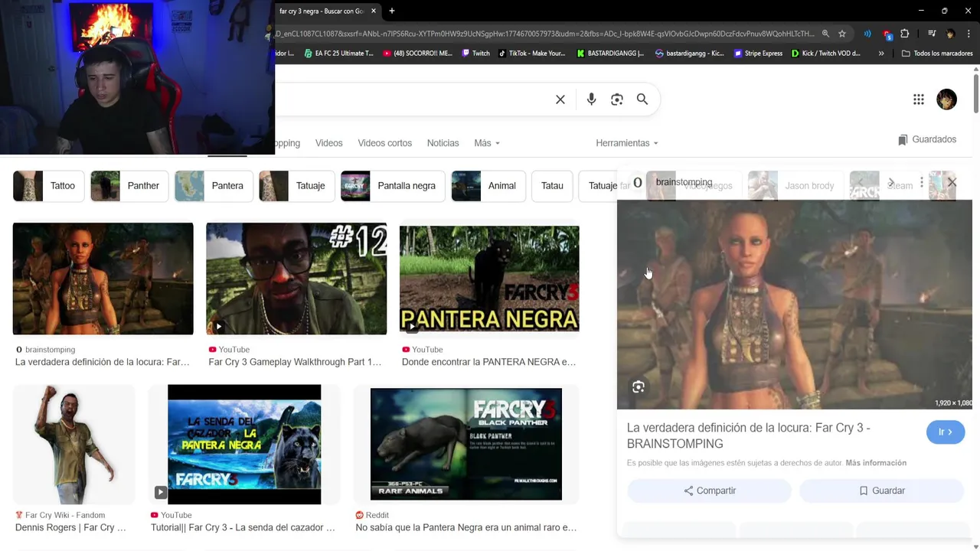Filter results by 'Tatuaje' chip

(x=297, y=186)
